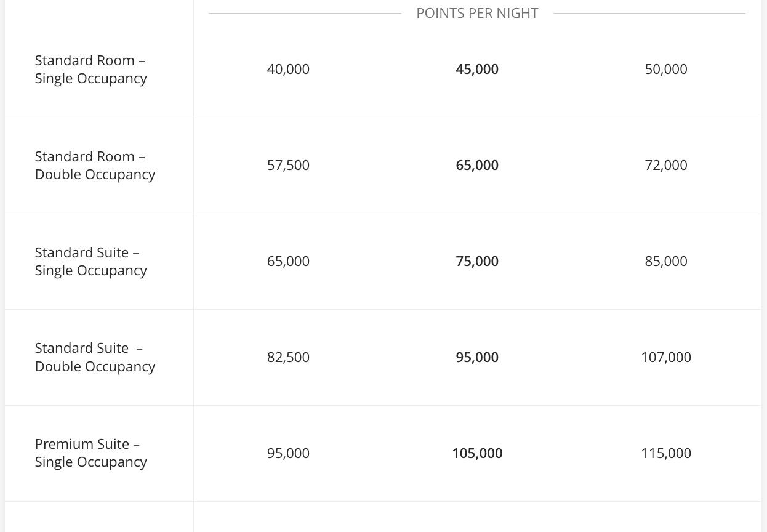Click the 85,000 points value

pyautogui.click(x=665, y=261)
